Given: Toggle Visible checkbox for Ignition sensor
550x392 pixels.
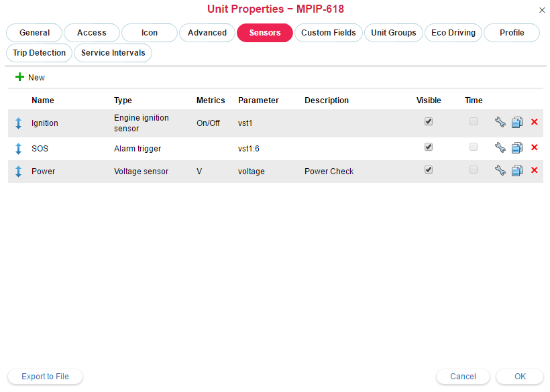Looking at the screenshot, I should [429, 122].
